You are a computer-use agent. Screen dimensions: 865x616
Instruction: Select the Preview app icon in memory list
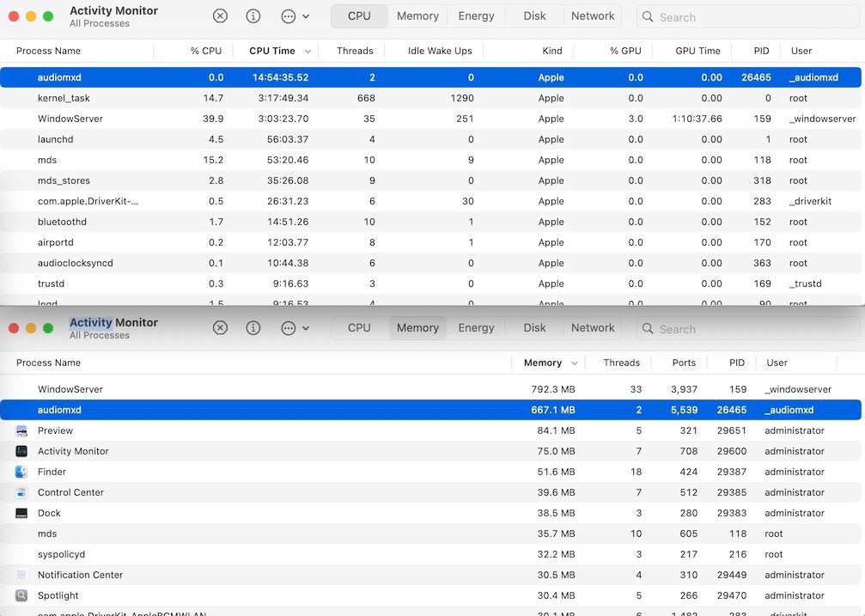(x=21, y=430)
